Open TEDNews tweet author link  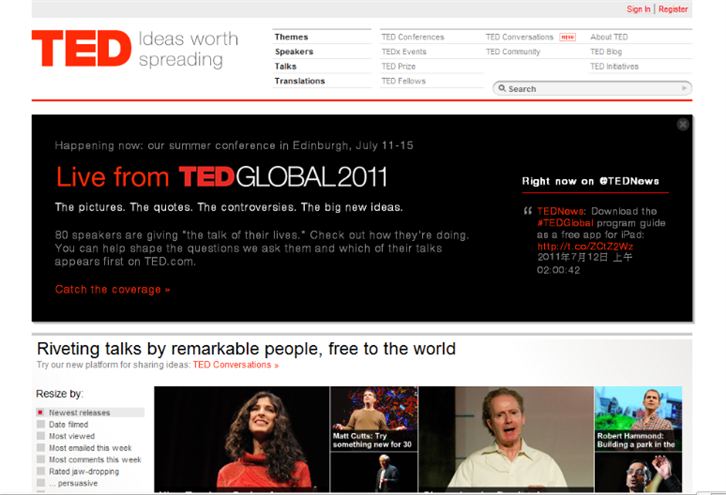[561, 211]
